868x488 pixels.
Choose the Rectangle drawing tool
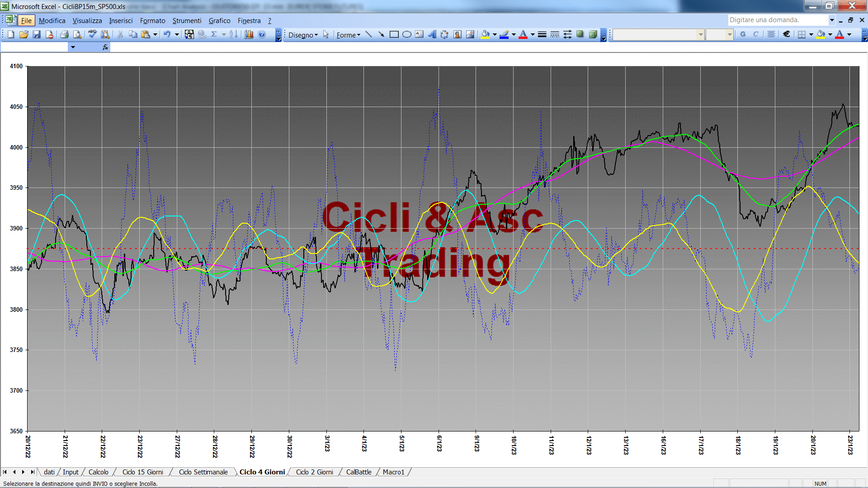click(394, 34)
